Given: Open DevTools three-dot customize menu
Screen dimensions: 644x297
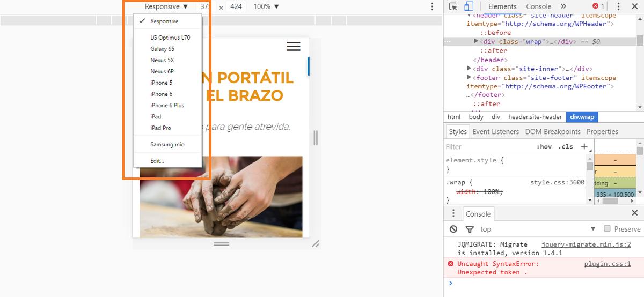Looking at the screenshot, I should (x=634, y=6).
